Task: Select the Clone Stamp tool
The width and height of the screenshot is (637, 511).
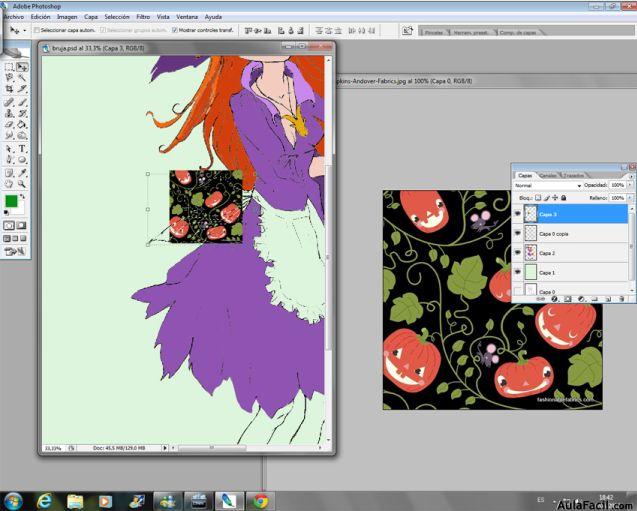Action: click(9, 113)
